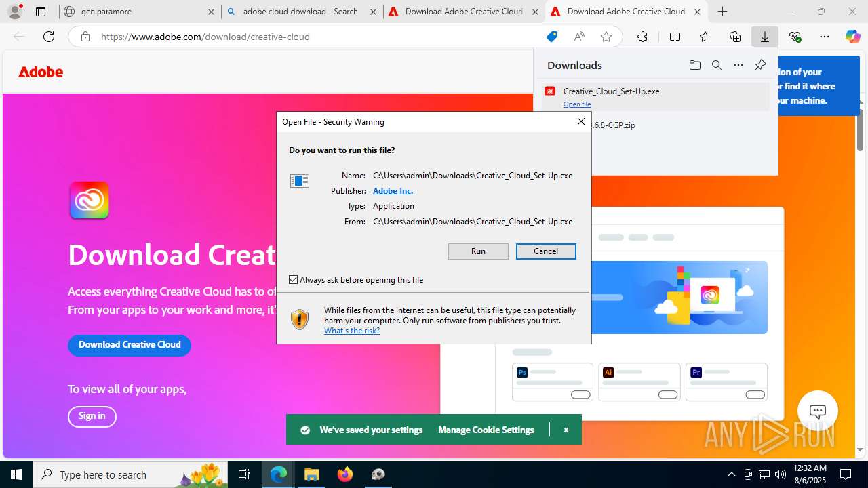View site information lock icon

point(85,37)
